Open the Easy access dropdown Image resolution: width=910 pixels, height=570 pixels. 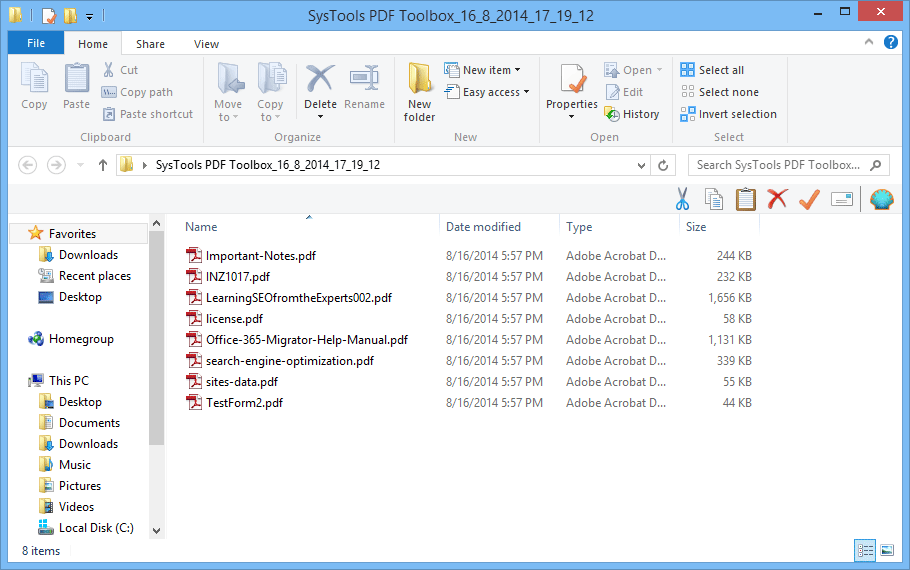point(487,92)
